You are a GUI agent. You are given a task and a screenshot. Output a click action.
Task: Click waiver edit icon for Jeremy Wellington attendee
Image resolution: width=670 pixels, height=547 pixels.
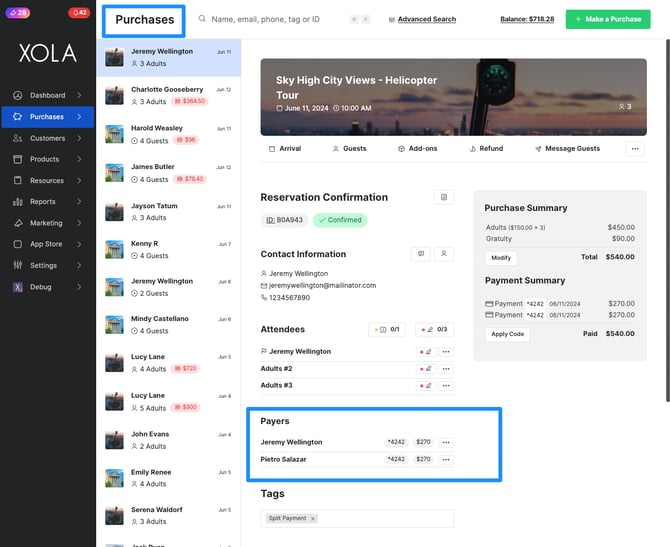click(426, 352)
